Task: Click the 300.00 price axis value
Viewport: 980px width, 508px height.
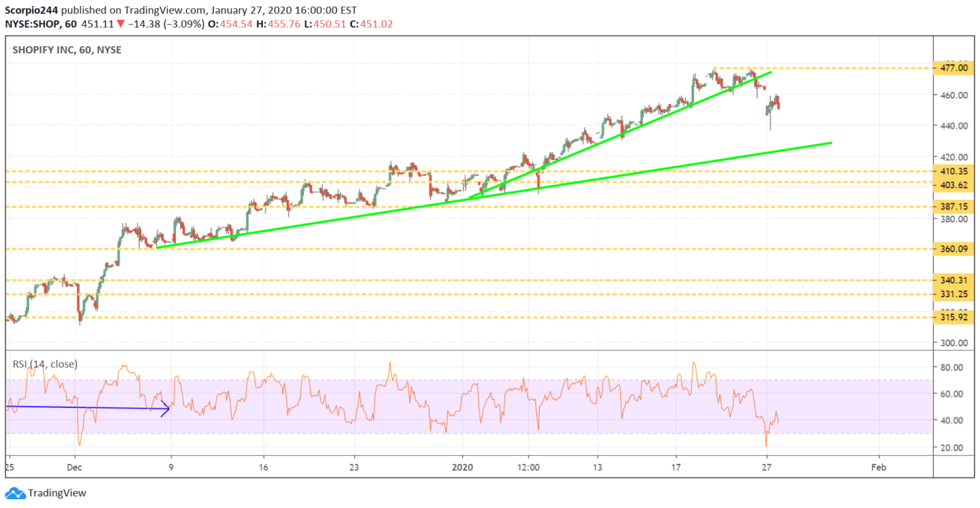Action: click(x=954, y=343)
